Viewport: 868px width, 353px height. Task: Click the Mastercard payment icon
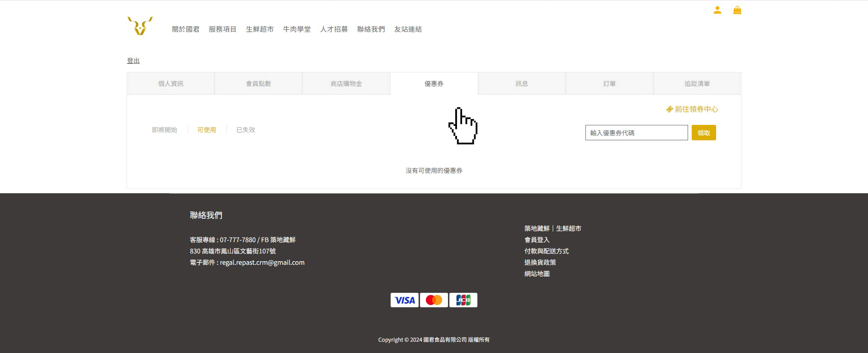click(x=434, y=300)
